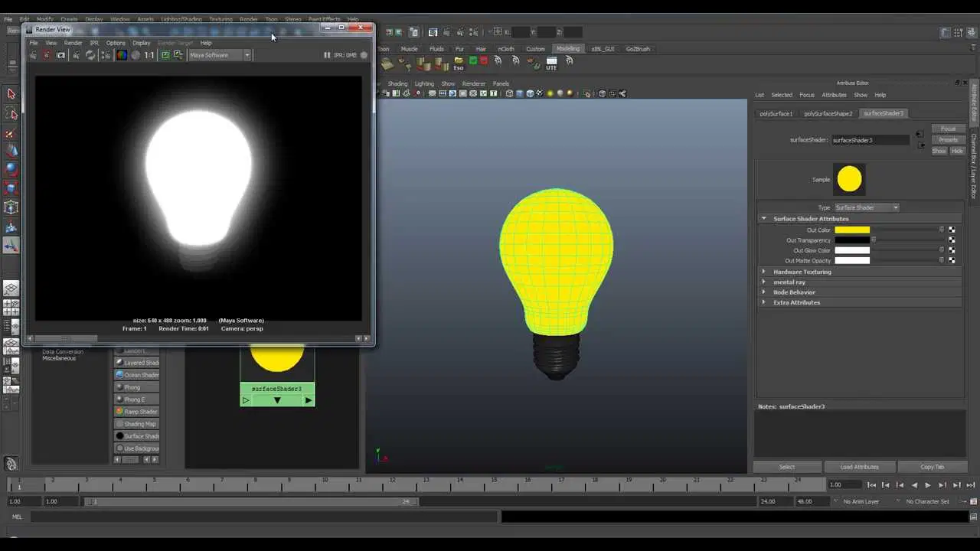Open the renderer dropdown showing Maya Software
Screen dimensions: 980x551
tap(220, 55)
